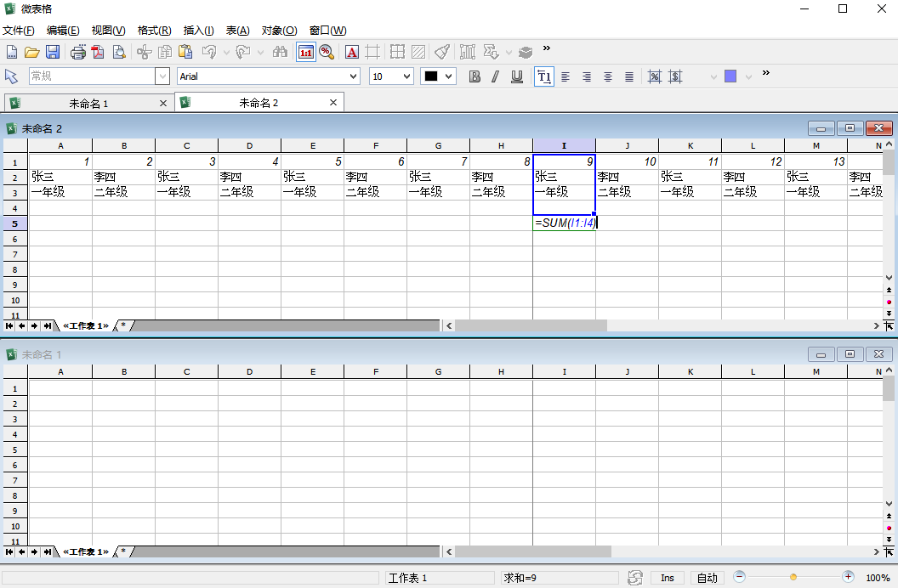
Task: Switch to the 未命名 1 document tab
Action: pyautogui.click(x=88, y=103)
